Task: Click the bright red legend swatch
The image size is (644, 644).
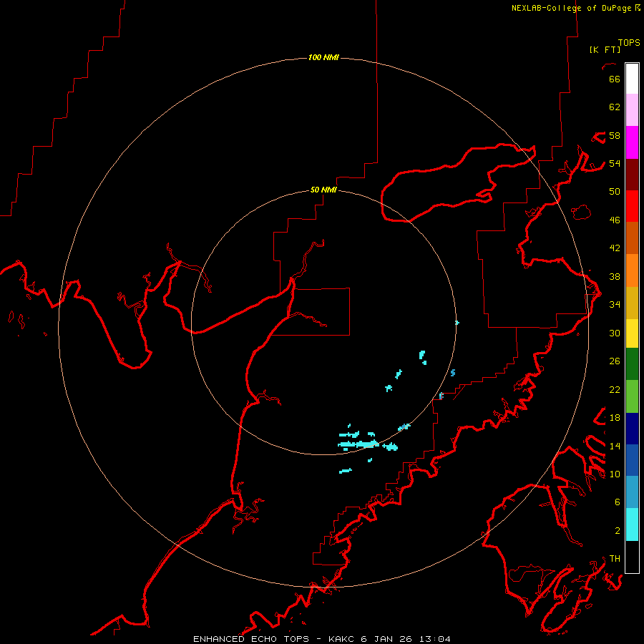Action: pyautogui.click(x=632, y=206)
